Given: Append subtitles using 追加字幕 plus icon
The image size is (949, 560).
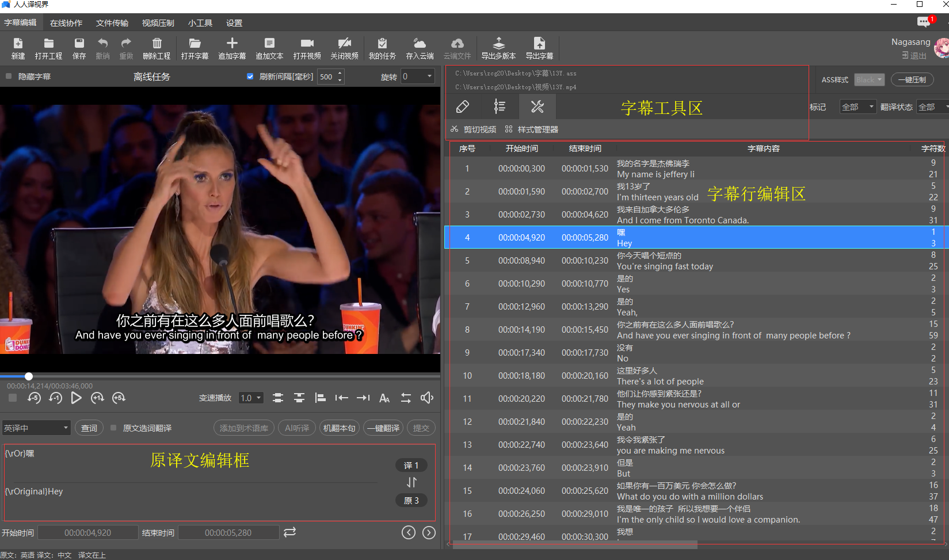Looking at the screenshot, I should [x=232, y=48].
